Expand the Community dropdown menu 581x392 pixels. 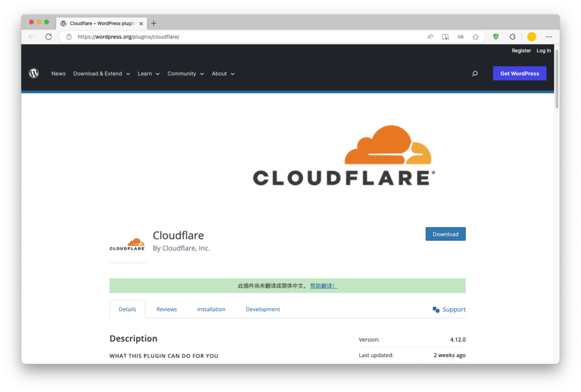[186, 74]
